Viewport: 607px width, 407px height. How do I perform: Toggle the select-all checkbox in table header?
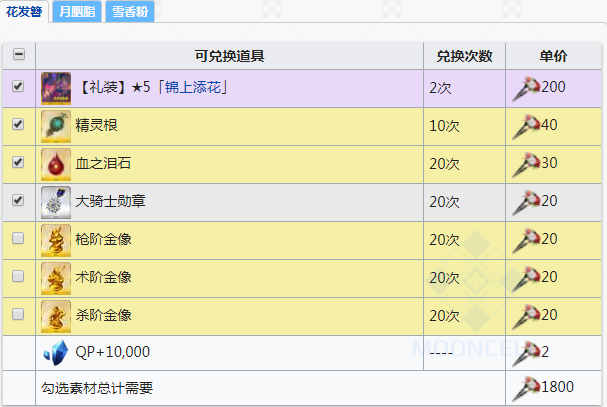point(19,54)
